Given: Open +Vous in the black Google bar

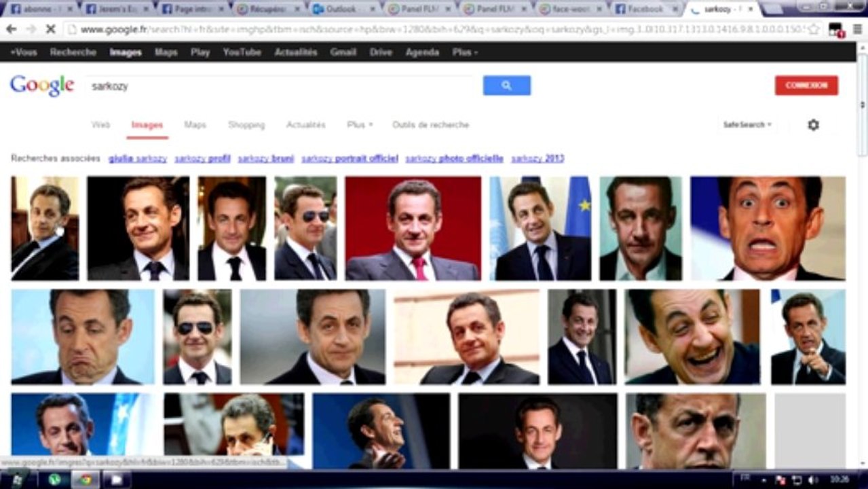Looking at the screenshot, I should (x=24, y=52).
